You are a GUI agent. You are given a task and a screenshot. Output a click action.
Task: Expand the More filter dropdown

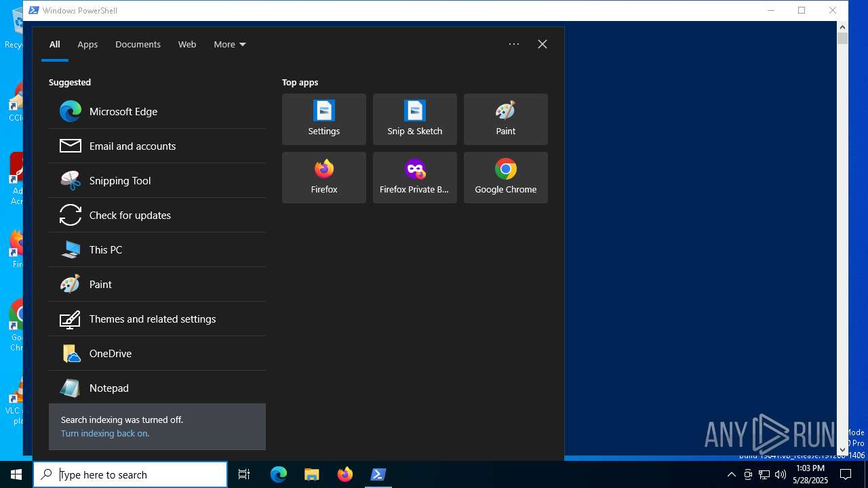(230, 44)
